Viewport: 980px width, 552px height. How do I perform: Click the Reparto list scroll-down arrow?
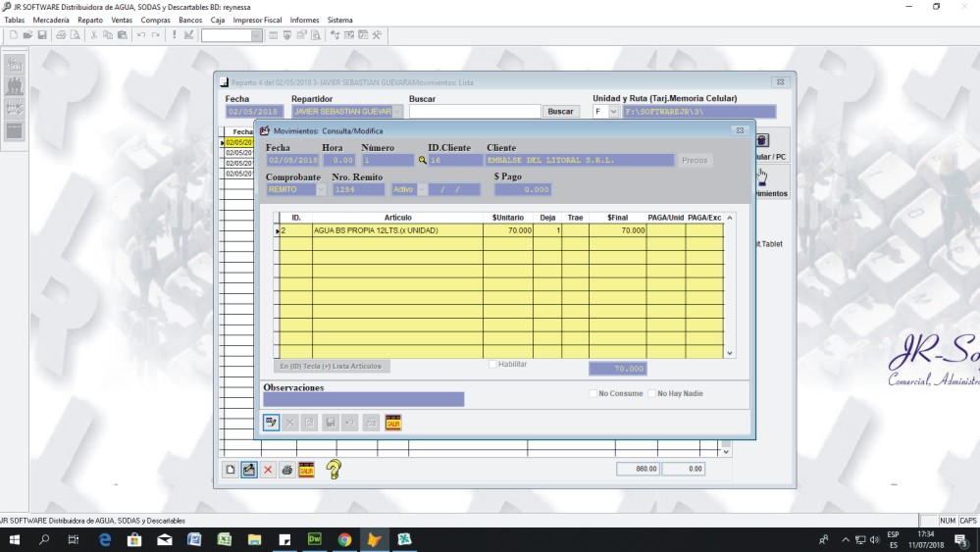pos(726,452)
